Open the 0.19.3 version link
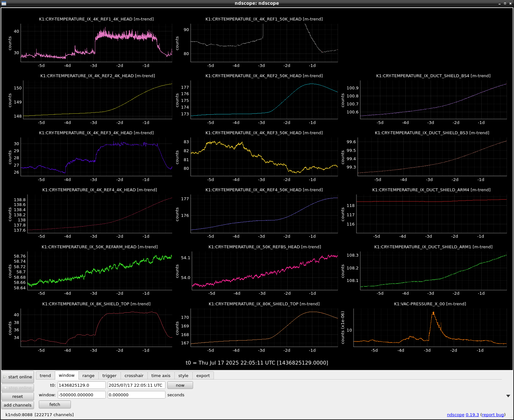This screenshot has height=420, width=514. click(472, 415)
